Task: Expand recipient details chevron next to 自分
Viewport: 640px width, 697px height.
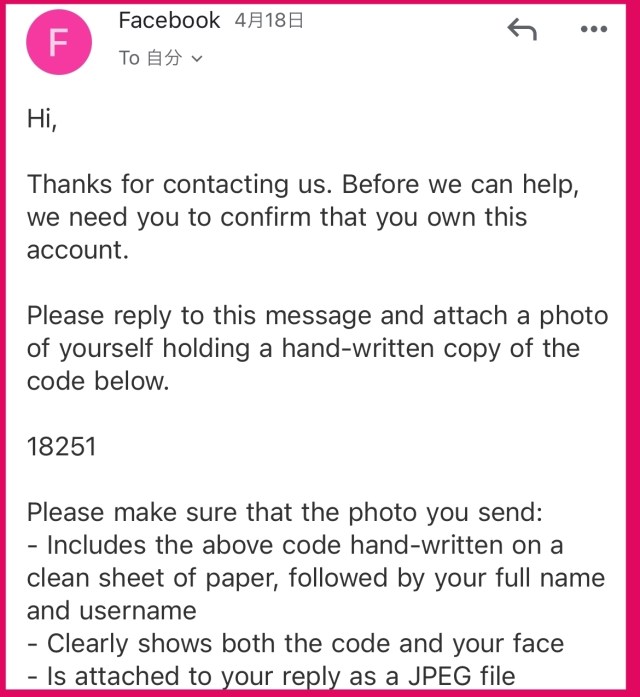Action: click(x=197, y=59)
